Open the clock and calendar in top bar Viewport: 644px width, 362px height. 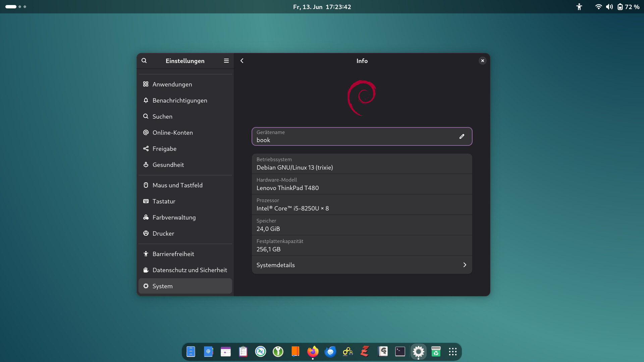pyautogui.click(x=322, y=7)
